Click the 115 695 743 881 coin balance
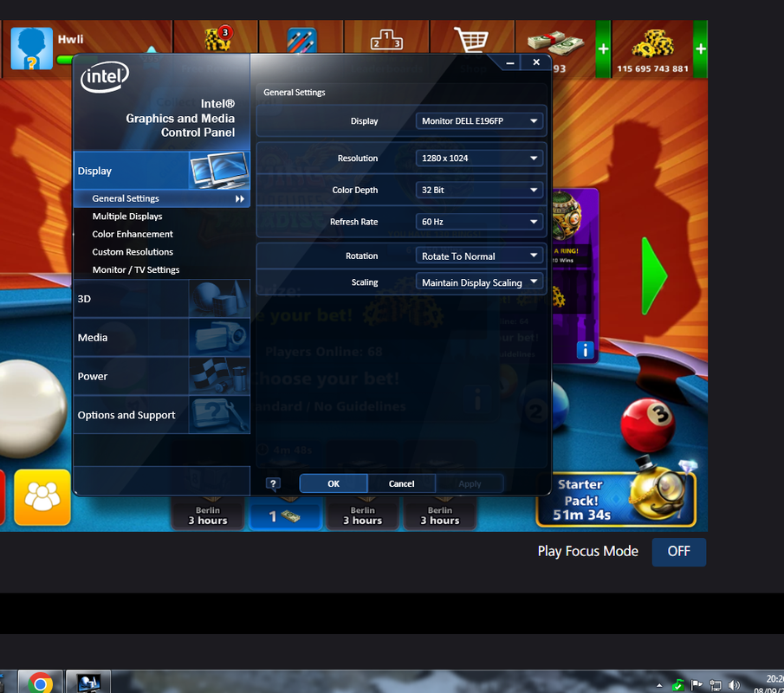 point(652,68)
